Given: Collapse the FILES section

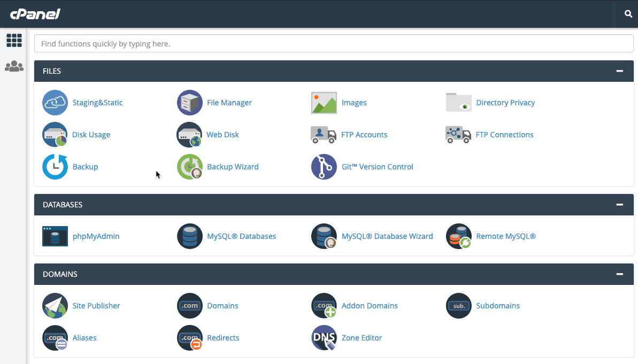Looking at the screenshot, I should click(x=620, y=71).
